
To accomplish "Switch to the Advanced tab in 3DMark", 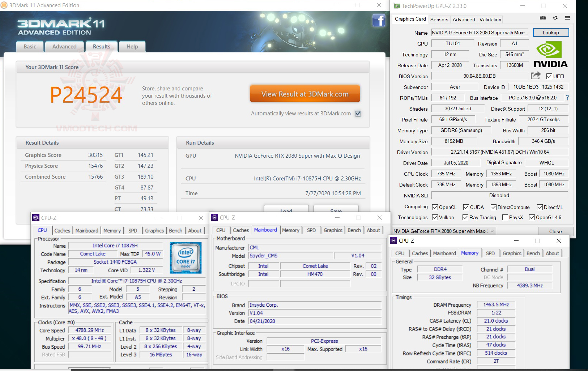I will tap(64, 47).
